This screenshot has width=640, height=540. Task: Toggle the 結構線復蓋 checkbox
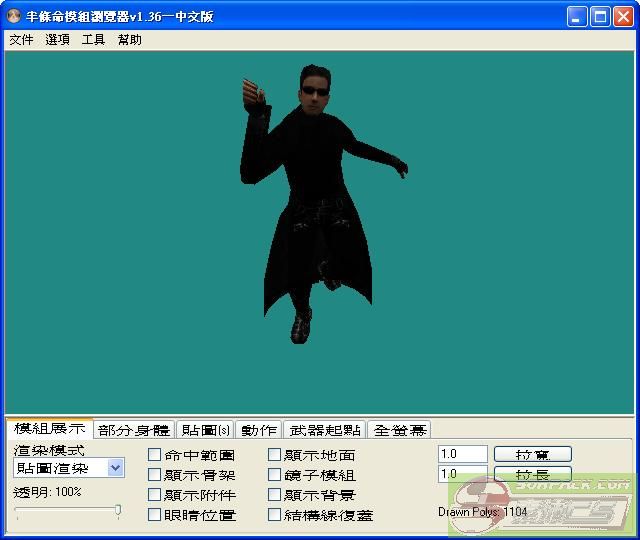pyautogui.click(x=275, y=515)
